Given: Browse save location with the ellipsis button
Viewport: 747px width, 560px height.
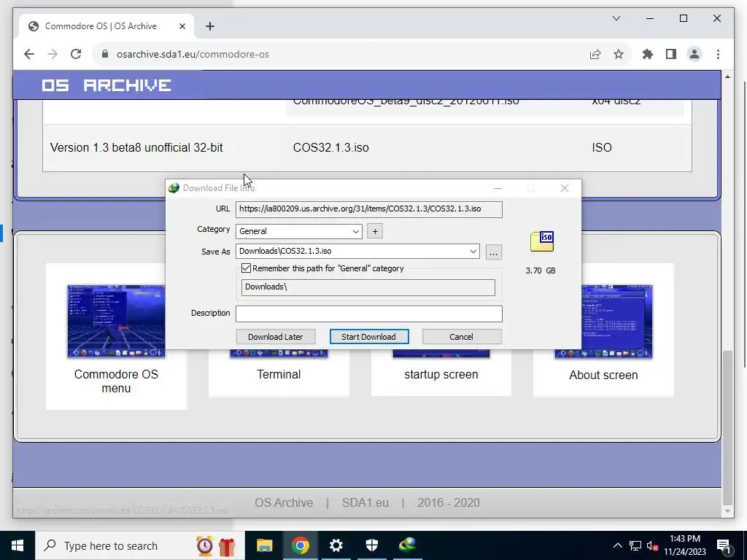Looking at the screenshot, I should point(494,252).
